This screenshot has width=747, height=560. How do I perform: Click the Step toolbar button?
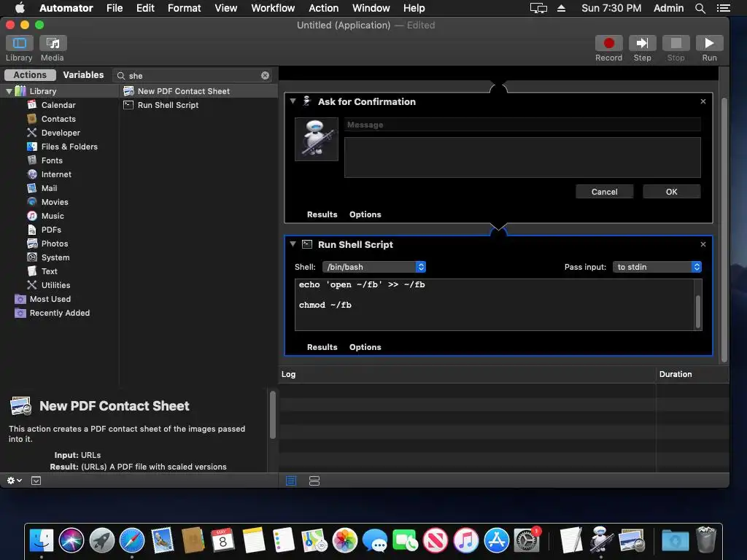click(642, 43)
